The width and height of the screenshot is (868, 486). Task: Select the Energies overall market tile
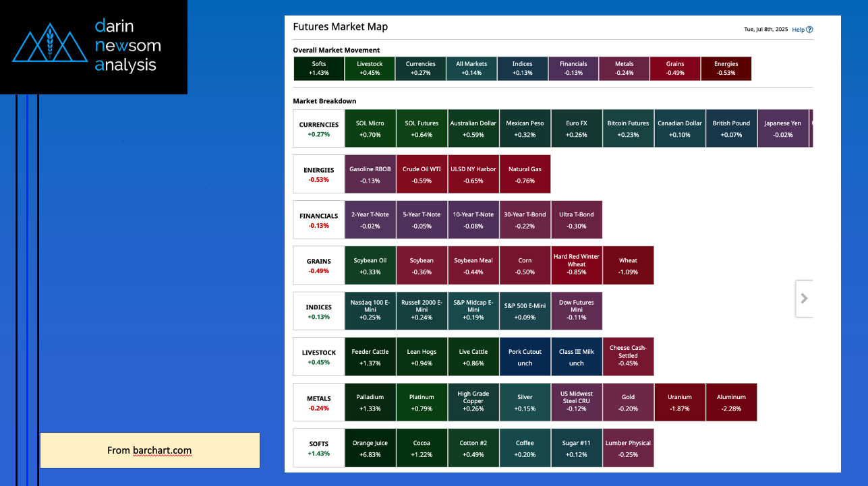click(x=726, y=69)
